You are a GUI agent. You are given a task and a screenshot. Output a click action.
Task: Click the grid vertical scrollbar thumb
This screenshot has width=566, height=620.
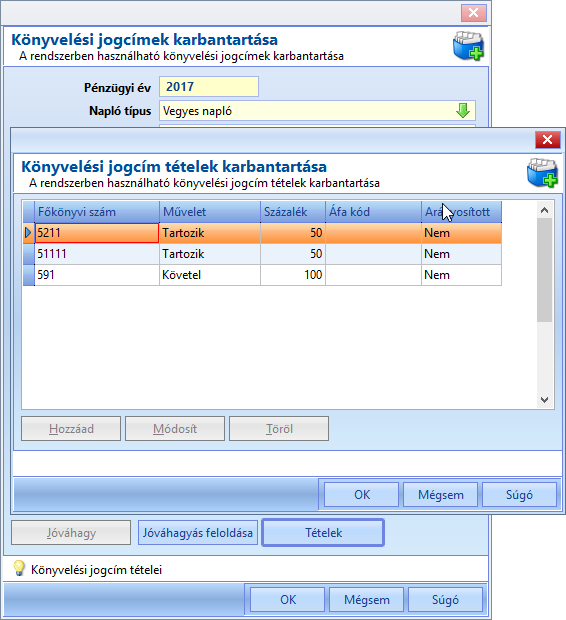(x=545, y=270)
